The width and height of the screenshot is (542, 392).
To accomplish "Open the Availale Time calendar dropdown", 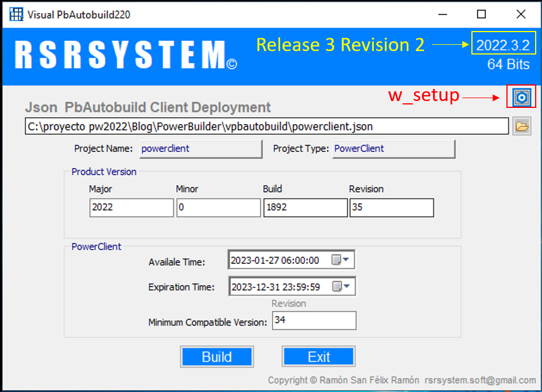I will click(x=340, y=259).
